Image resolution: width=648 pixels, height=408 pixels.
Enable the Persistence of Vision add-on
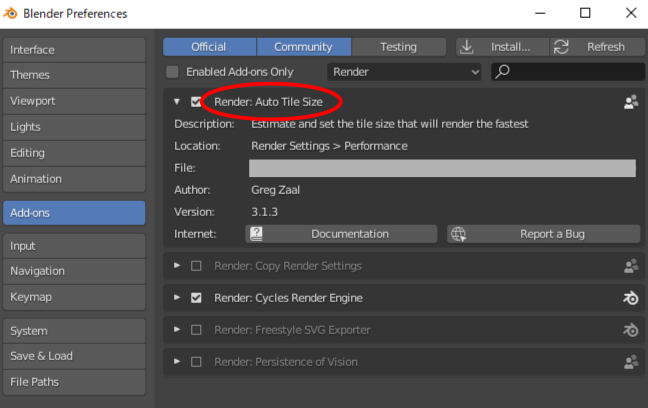(x=196, y=362)
